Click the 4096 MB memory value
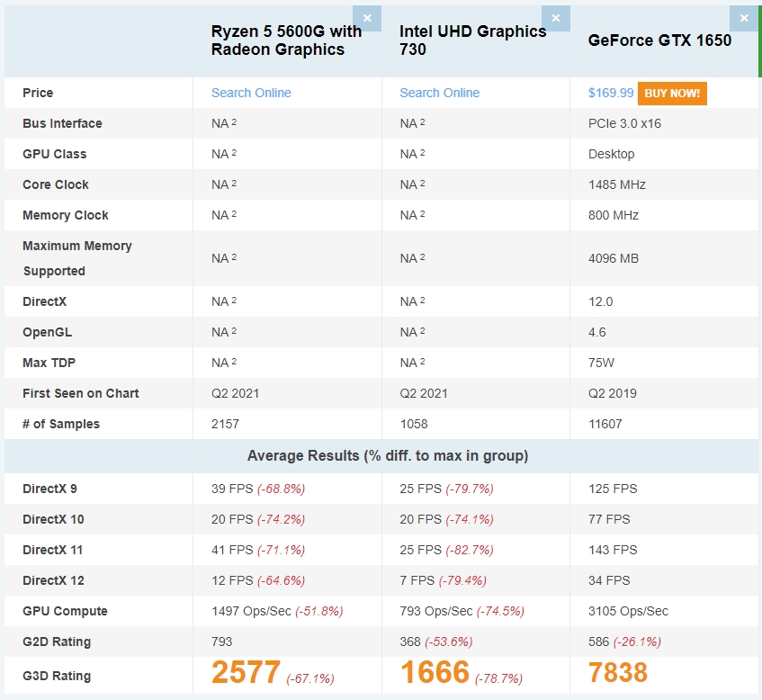762x700 pixels. tap(614, 258)
